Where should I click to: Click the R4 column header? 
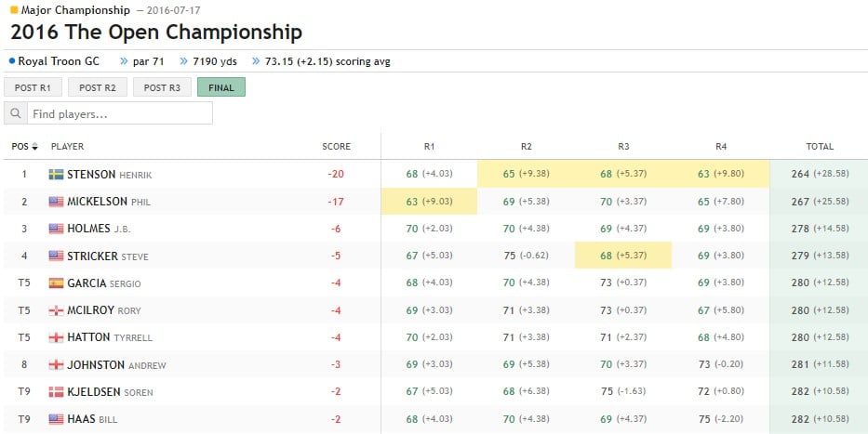(721, 147)
